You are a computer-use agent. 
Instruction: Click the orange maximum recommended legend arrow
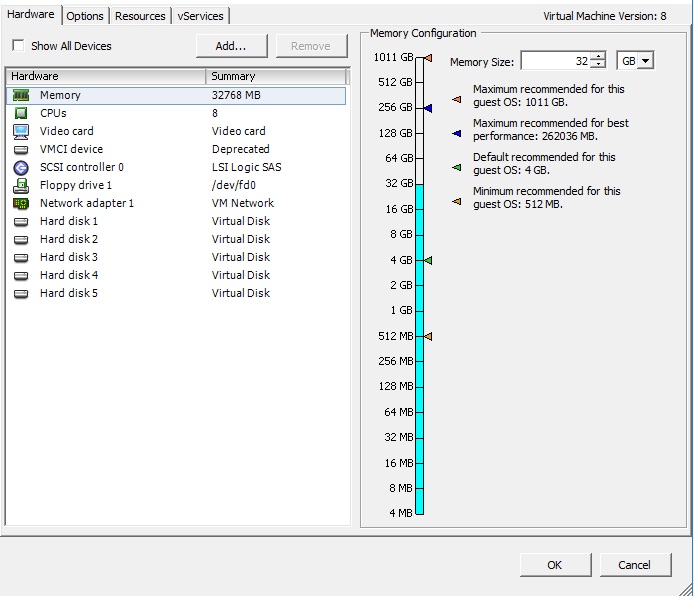[x=456, y=100]
